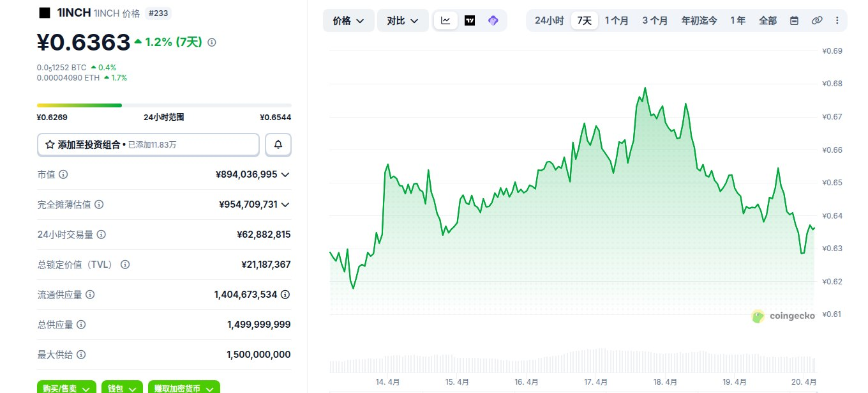Click the info icon after 1,404,673,534 value
The width and height of the screenshot is (868, 393).
point(285,295)
